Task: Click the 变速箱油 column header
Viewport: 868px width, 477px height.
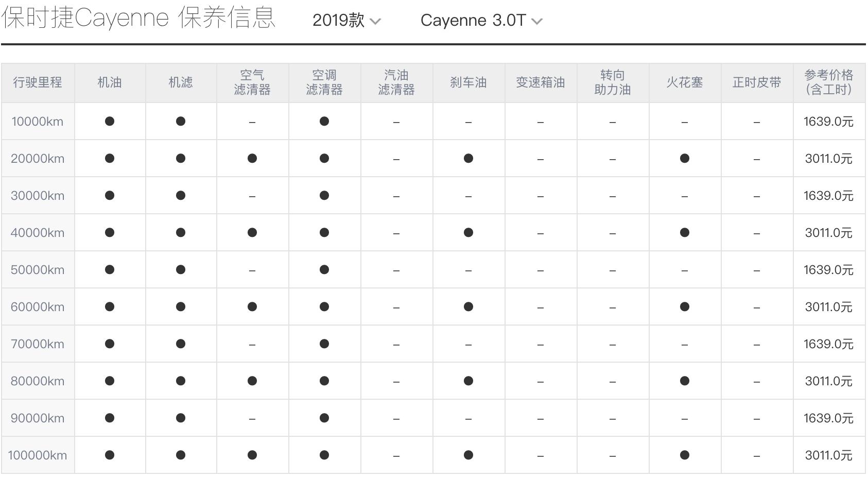Action: pyautogui.click(x=540, y=82)
